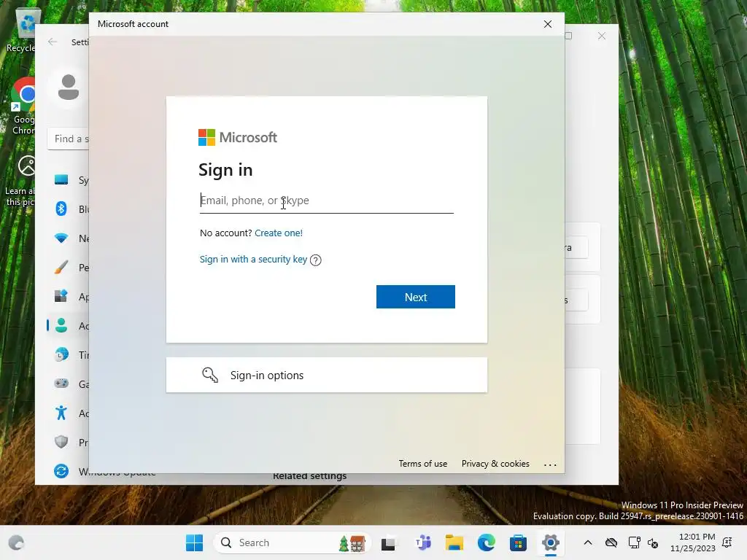Open Google Chrome desktop shortcut
This screenshot has width=747, height=560.
tap(23, 106)
